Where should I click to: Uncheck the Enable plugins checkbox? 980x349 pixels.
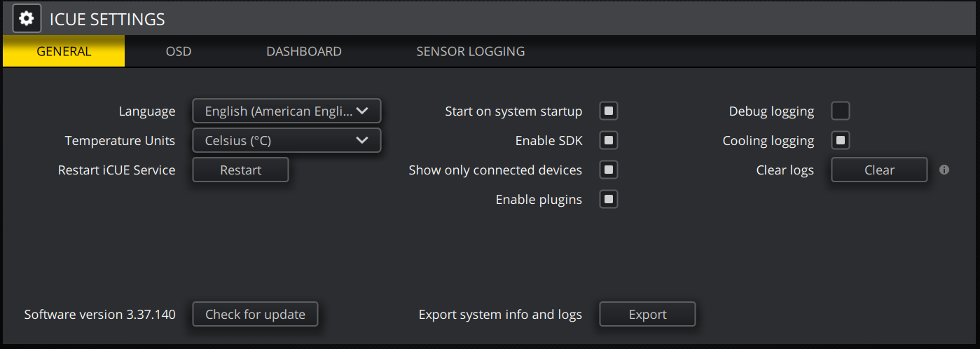click(x=609, y=200)
